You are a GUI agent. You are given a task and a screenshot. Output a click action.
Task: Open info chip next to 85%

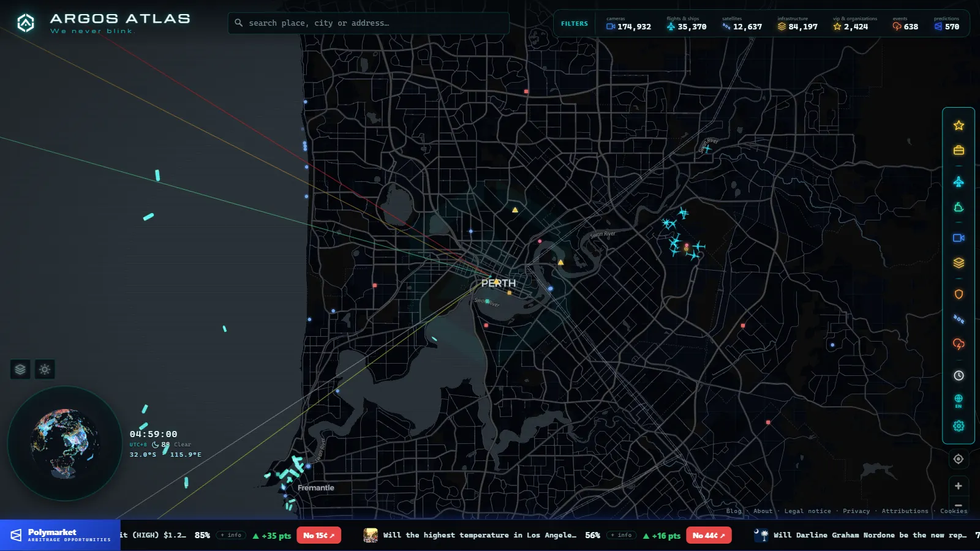(232, 535)
